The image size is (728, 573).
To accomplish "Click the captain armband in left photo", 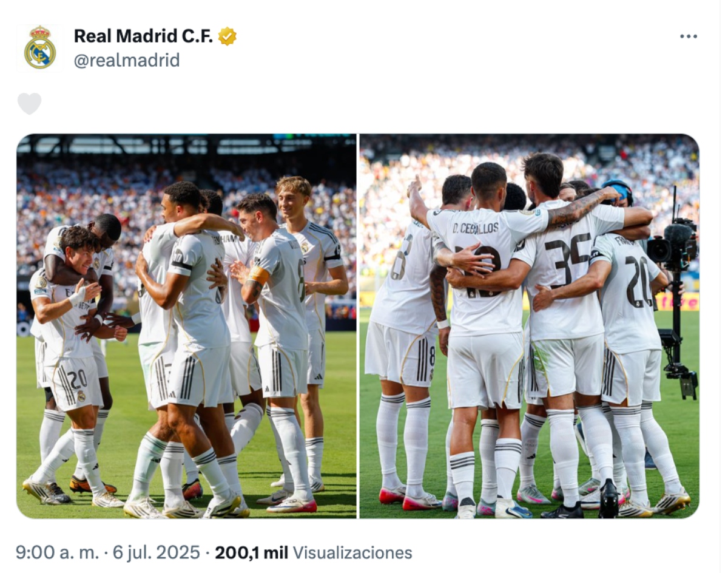I will pos(259,275).
